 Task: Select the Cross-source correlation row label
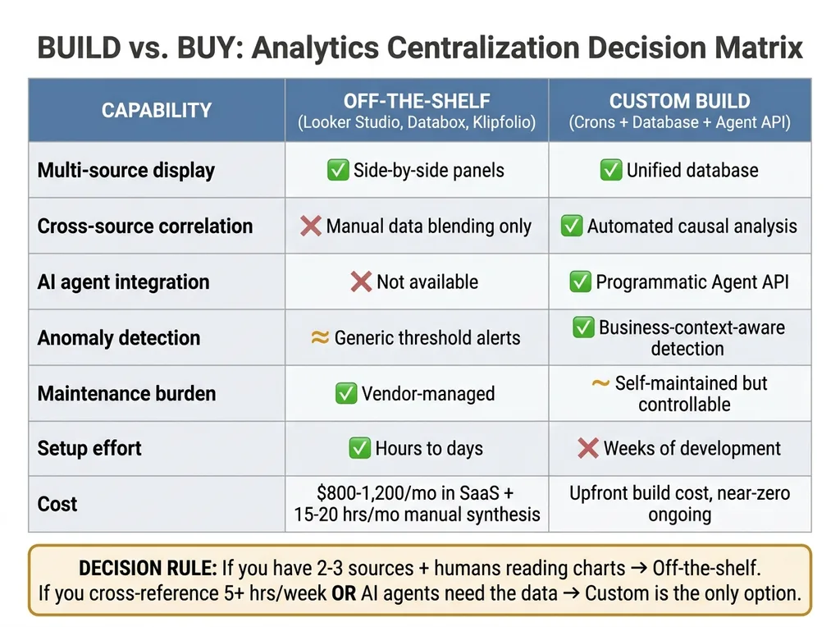pyautogui.click(x=145, y=227)
